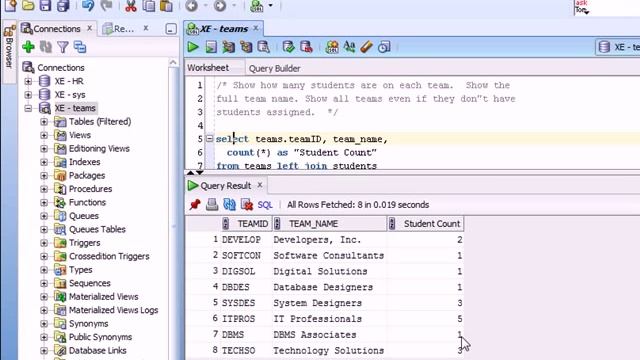Expand the Views node
The height and width of the screenshot is (360, 640).
(x=44, y=135)
